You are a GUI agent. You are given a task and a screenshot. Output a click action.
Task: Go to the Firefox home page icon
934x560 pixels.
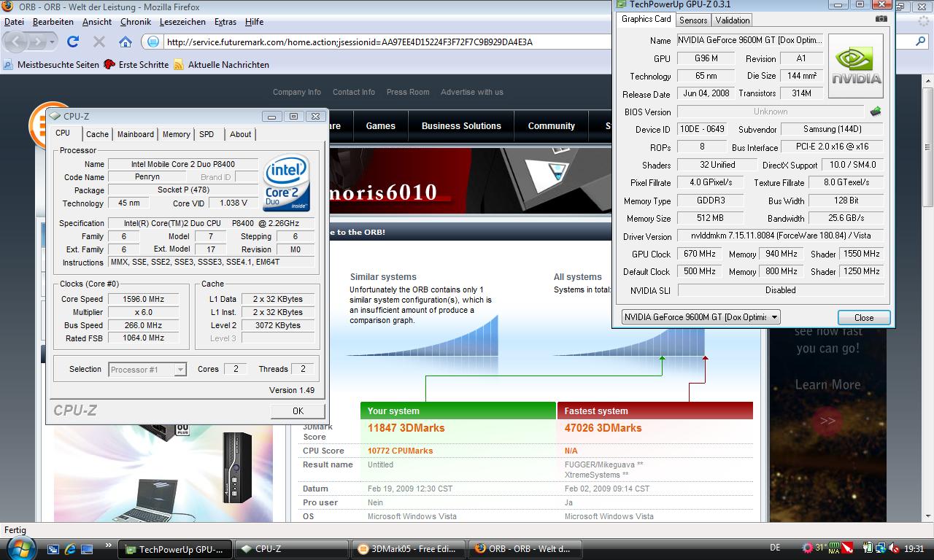(x=126, y=42)
